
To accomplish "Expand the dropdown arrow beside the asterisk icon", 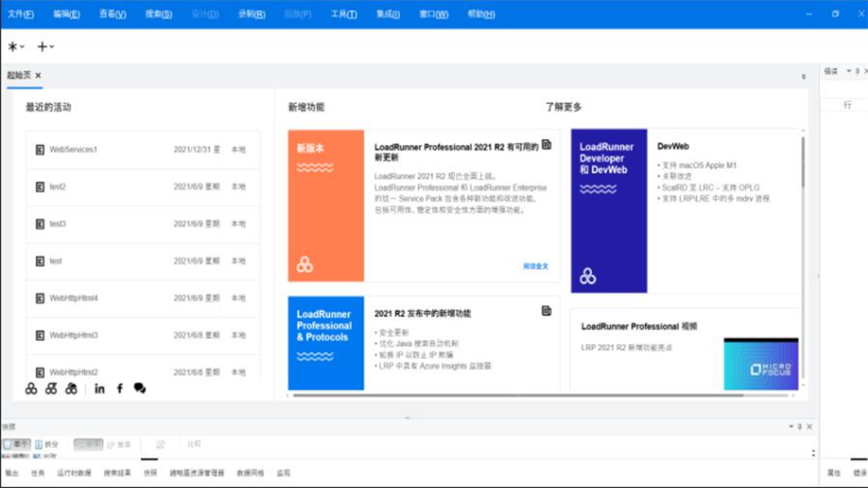I will pyautogui.click(x=23, y=47).
